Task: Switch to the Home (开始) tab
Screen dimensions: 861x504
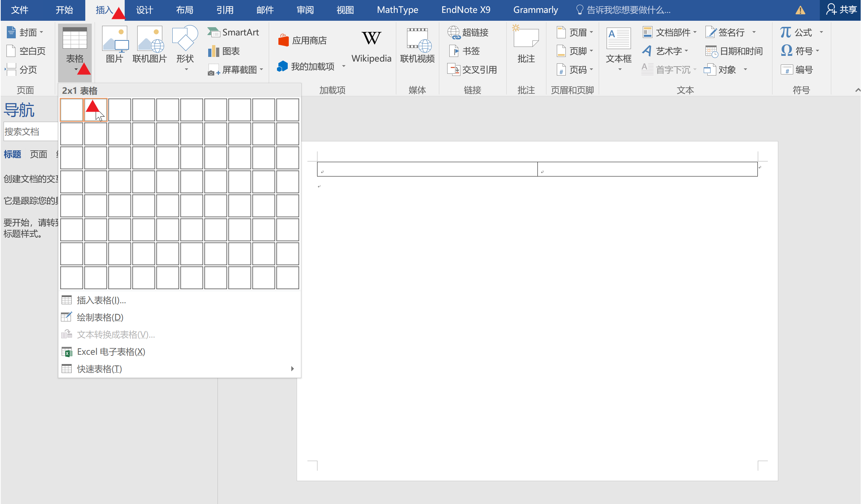Action: [64, 10]
